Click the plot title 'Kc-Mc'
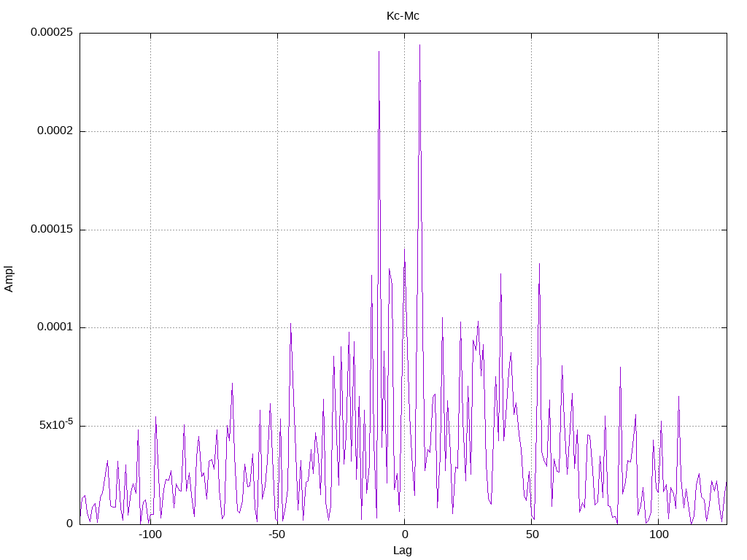This screenshot has width=747, height=560. [x=403, y=16]
